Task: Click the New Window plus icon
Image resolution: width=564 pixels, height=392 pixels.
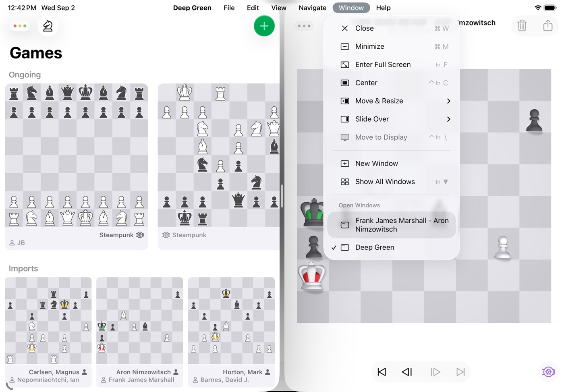Action: [x=345, y=164]
